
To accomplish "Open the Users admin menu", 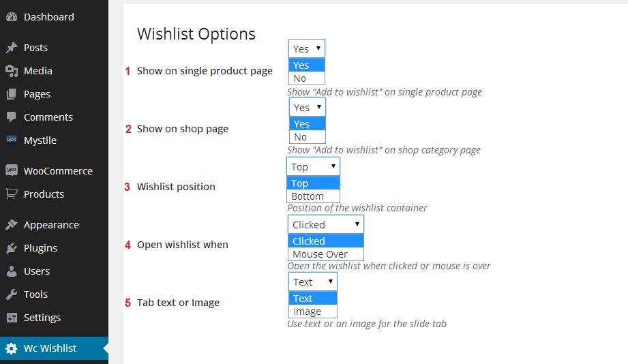I will 36,271.
